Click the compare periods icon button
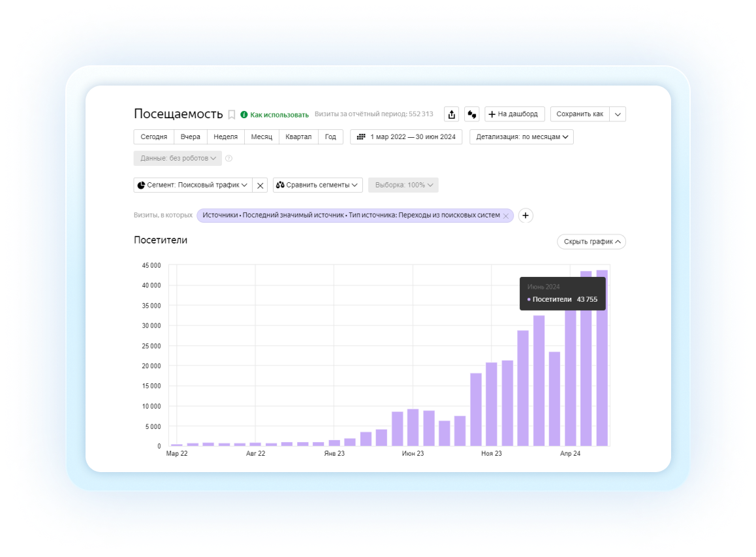Image resolution: width=756 pixels, height=557 pixels. point(471,114)
